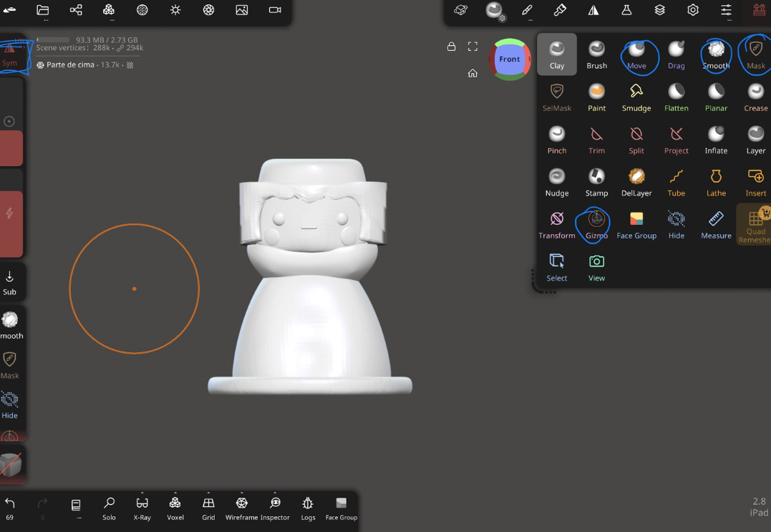This screenshot has height=532, width=771.
Task: Toggle X-Ray display
Action: (x=142, y=508)
